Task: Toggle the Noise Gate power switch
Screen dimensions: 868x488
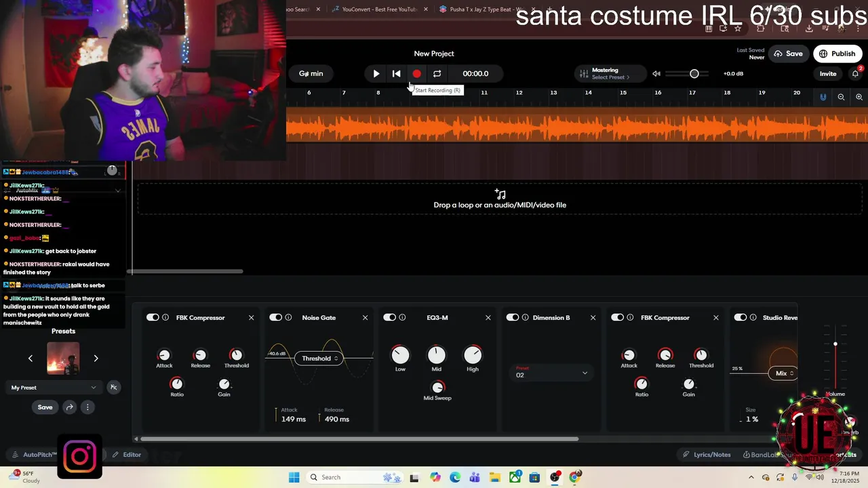Action: (x=275, y=317)
